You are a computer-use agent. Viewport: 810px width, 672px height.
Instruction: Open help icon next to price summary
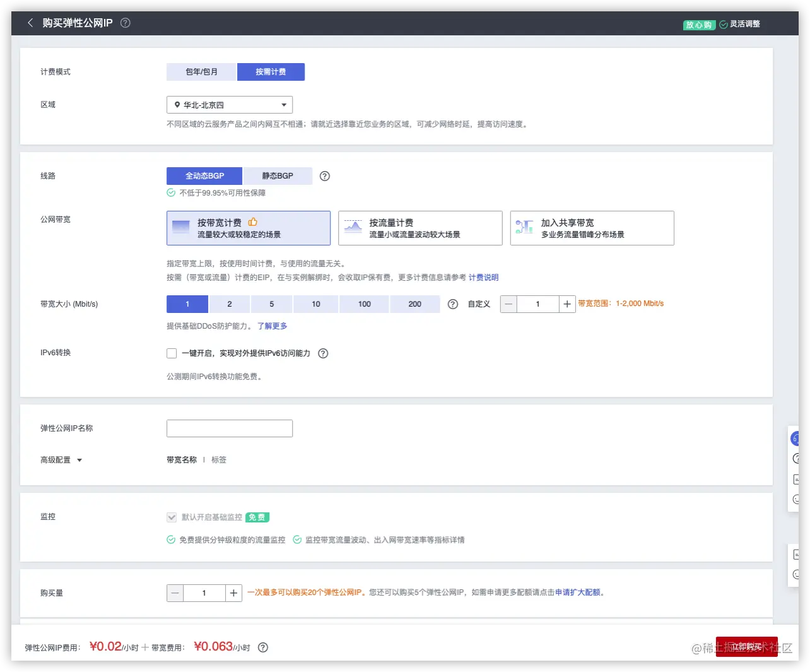tap(263, 647)
